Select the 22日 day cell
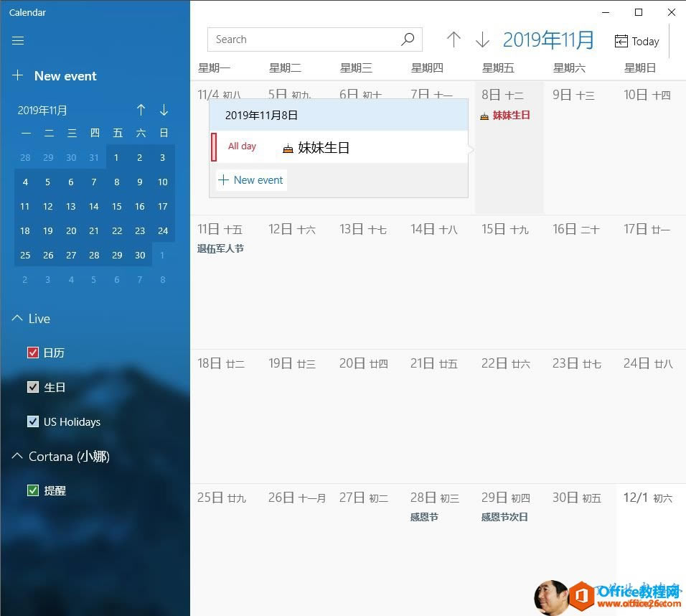The width and height of the screenshot is (686, 616). point(509,416)
